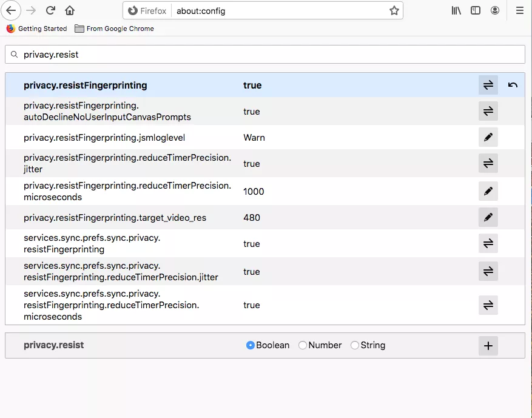Select the Number type radio button
The height and width of the screenshot is (418, 532).
[x=303, y=345]
